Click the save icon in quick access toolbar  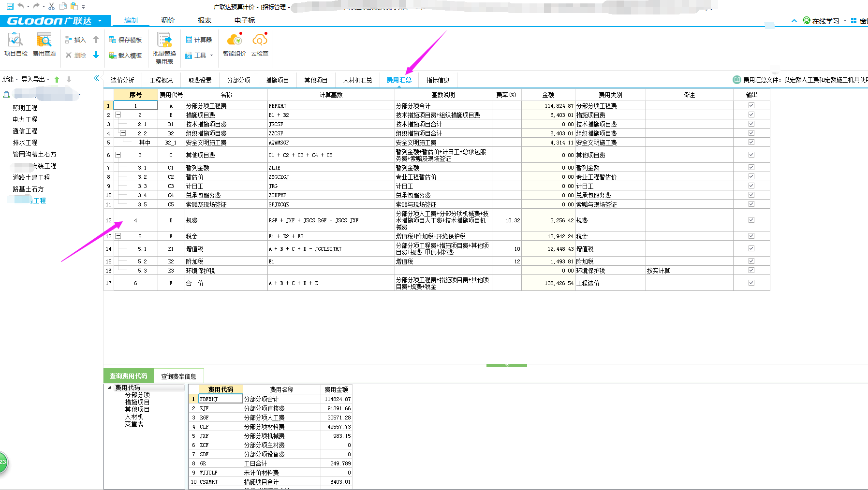tap(10, 6)
